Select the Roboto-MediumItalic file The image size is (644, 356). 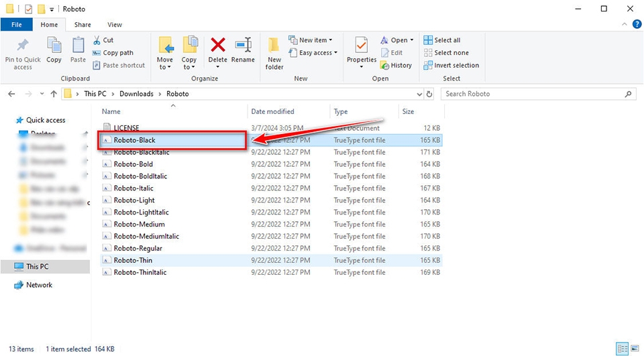[x=271, y=236]
